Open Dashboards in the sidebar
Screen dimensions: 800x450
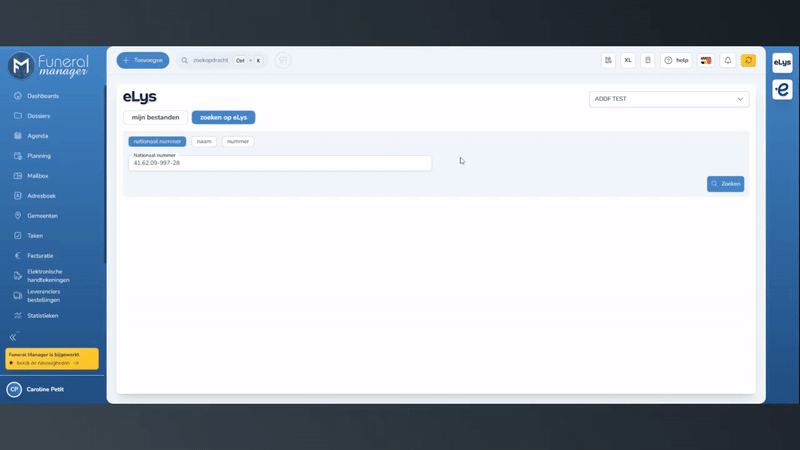[43, 96]
